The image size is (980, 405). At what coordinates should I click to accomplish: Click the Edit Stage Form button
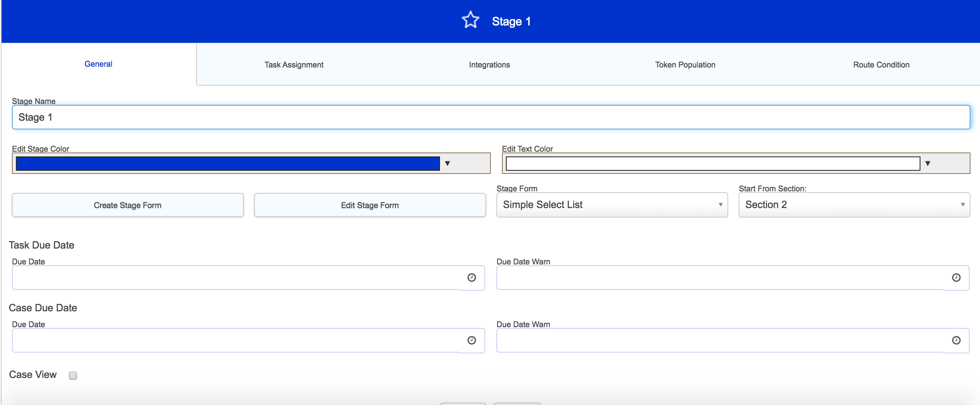[x=370, y=205]
